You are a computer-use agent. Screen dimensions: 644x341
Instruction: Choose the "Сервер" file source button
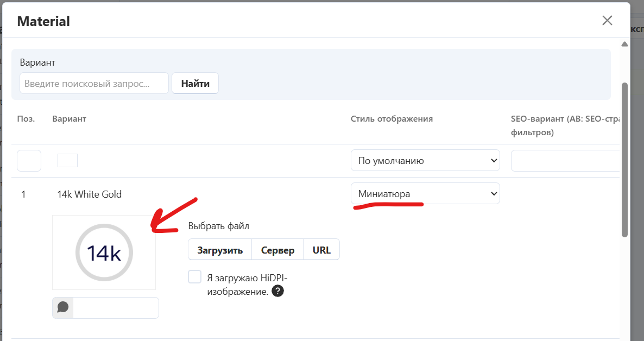277,250
